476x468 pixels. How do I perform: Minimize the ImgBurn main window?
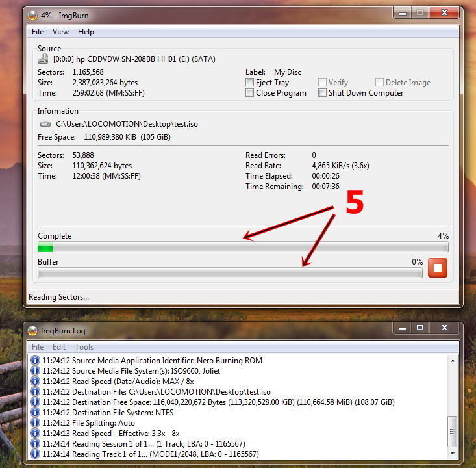[403, 13]
